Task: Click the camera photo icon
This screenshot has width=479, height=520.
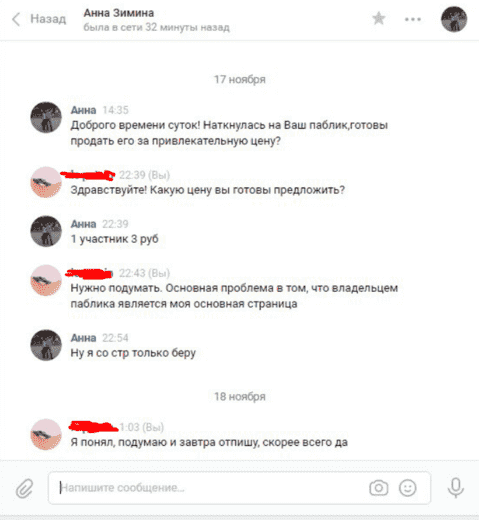Action: point(379,488)
